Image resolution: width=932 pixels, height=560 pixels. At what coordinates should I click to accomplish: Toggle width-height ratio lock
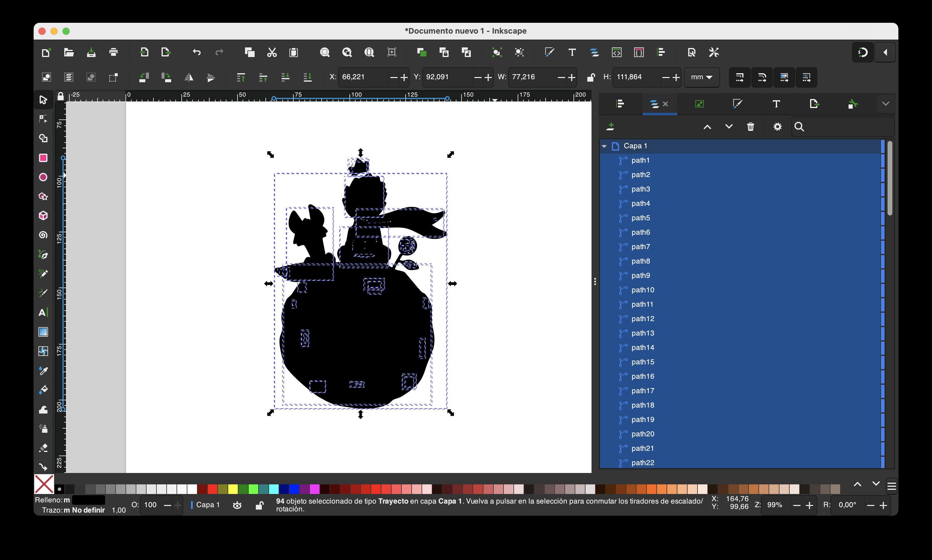pos(591,77)
